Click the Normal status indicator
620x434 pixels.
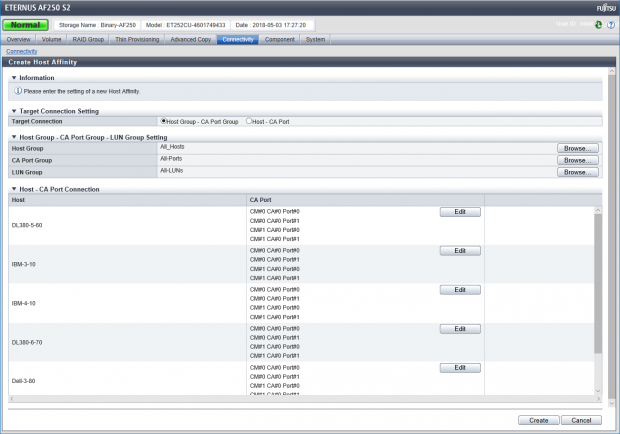[25, 25]
